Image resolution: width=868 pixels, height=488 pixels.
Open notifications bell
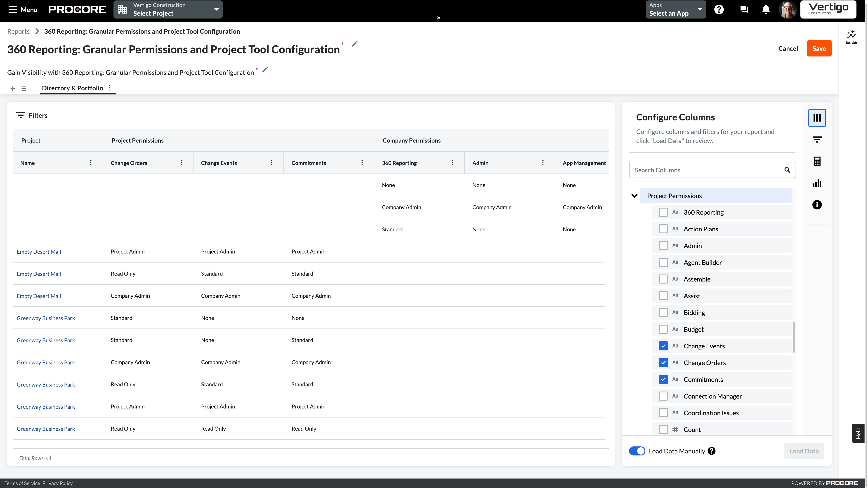tap(765, 9)
